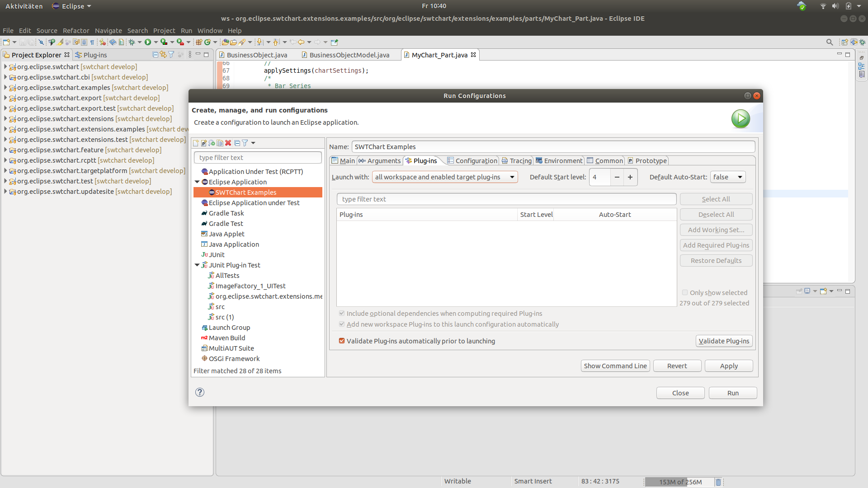Viewport: 868px width, 488px height.
Task: Click the Revert button
Action: tap(677, 366)
